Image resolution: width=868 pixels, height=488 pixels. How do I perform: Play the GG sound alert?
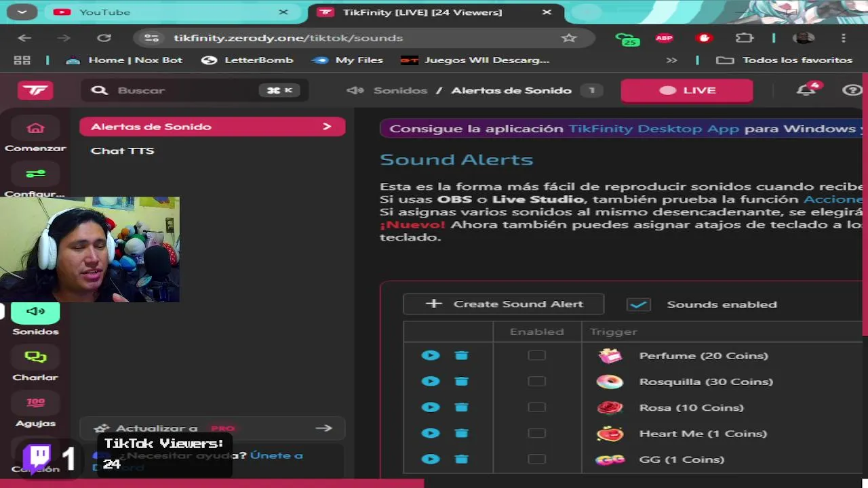coord(430,459)
